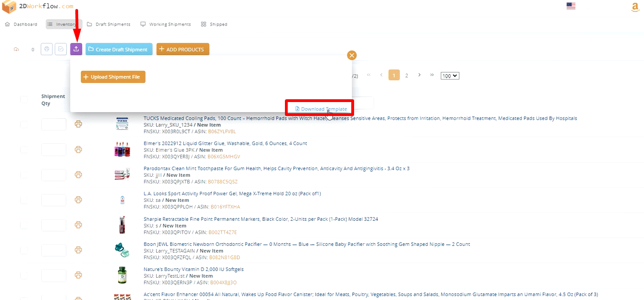
Task: Switch to the Working Shipments tab
Action: tap(166, 25)
